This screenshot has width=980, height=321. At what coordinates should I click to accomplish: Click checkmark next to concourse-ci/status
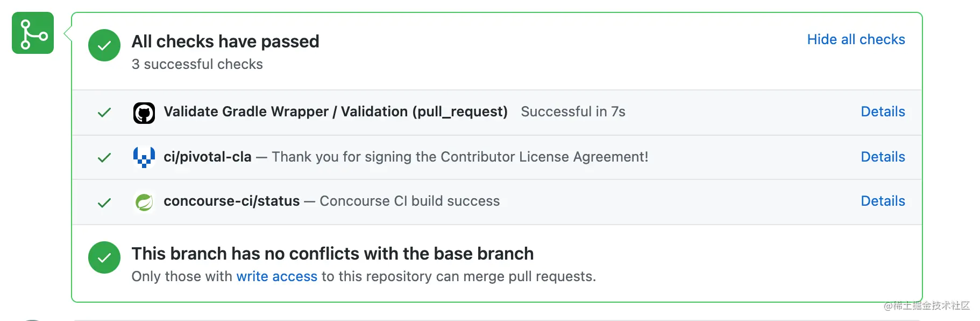click(x=104, y=203)
